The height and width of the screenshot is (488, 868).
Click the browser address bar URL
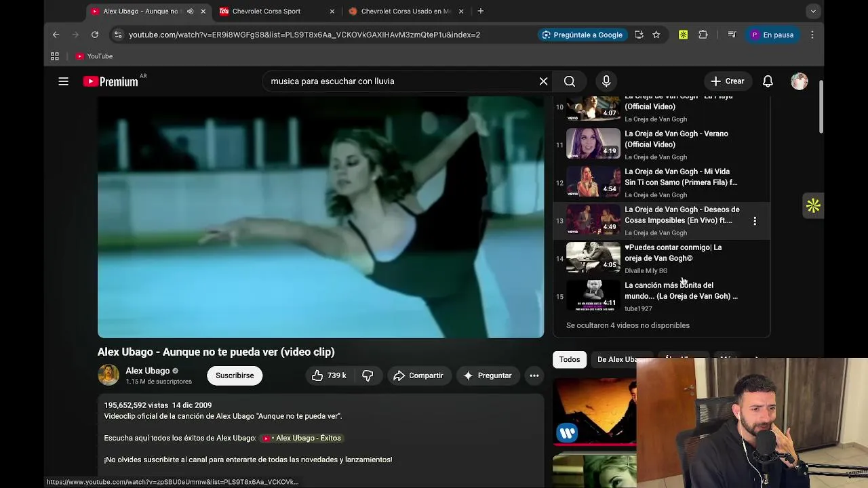tap(304, 35)
